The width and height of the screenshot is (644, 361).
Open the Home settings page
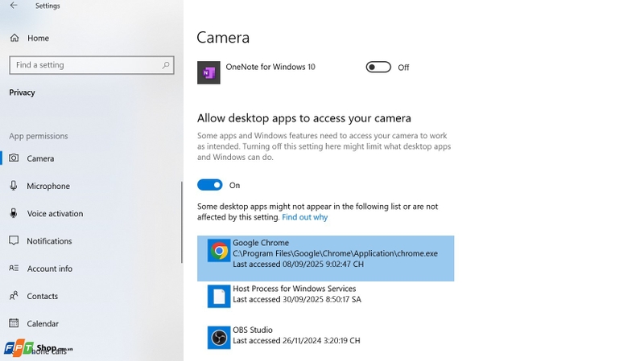pyautogui.click(x=30, y=38)
